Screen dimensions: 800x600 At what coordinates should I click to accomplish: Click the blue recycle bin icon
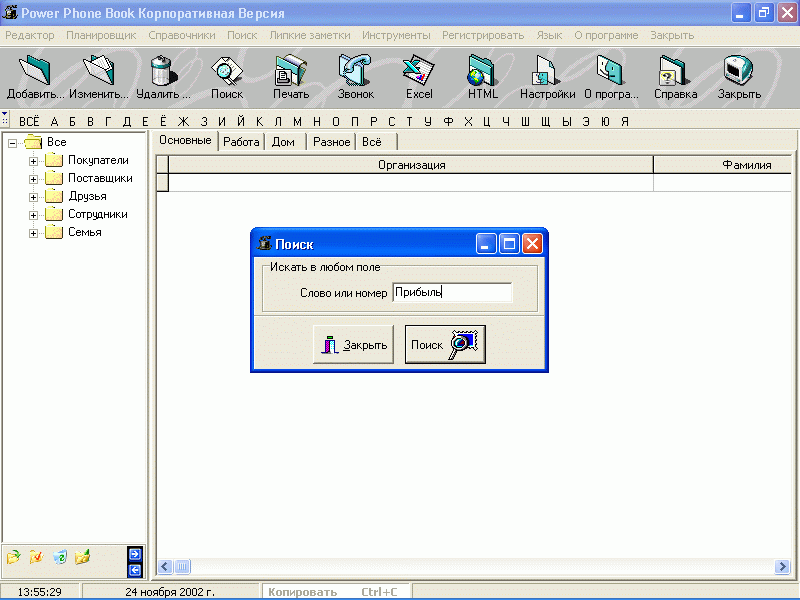pyautogui.click(x=60, y=557)
